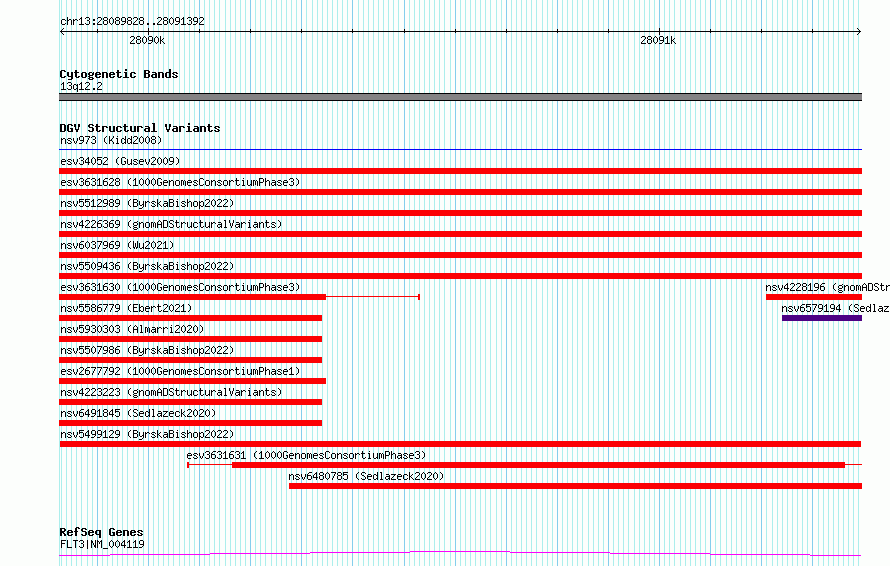The height and width of the screenshot is (566, 890).
Task: Open the DGV Structural Variants track heading
Action: pos(140,128)
